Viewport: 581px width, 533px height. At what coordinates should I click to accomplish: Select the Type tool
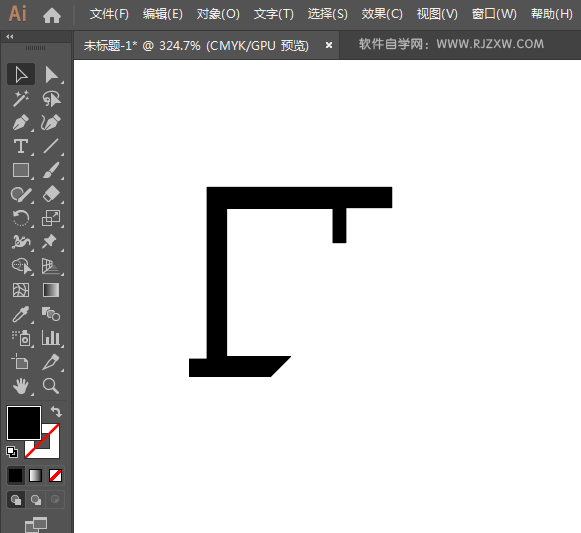point(21,146)
